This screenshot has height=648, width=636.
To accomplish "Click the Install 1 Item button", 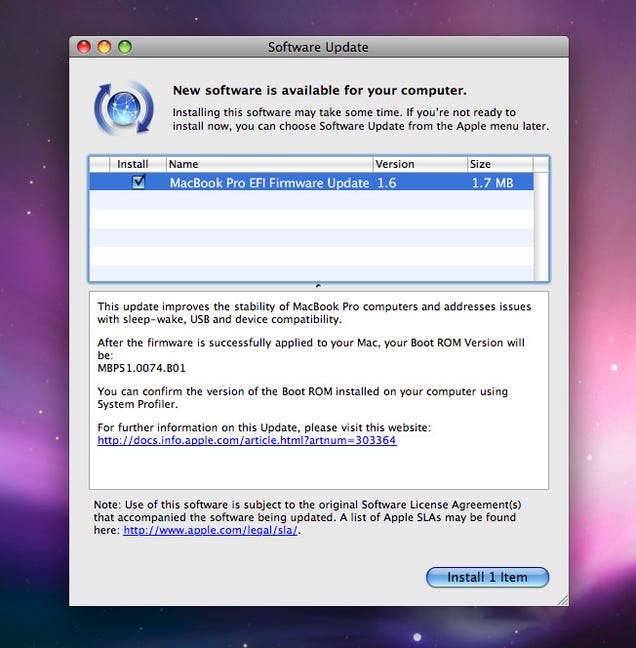I will 487,577.
